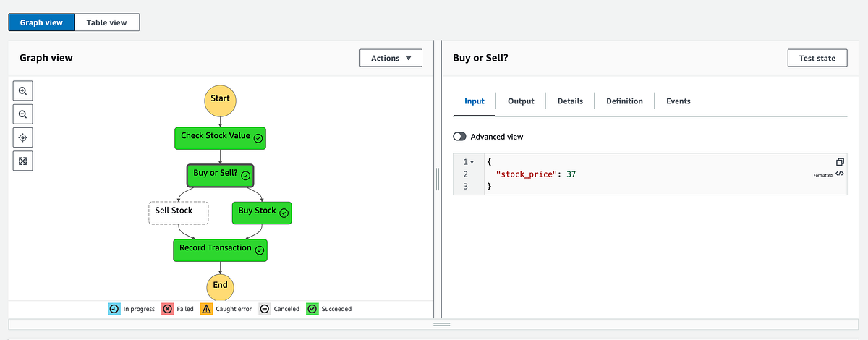Open the Output tab
The width and height of the screenshot is (868, 340).
tap(521, 101)
